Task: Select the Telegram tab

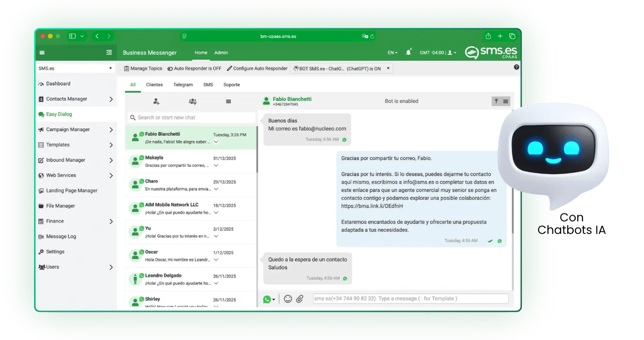Action: pyautogui.click(x=183, y=85)
